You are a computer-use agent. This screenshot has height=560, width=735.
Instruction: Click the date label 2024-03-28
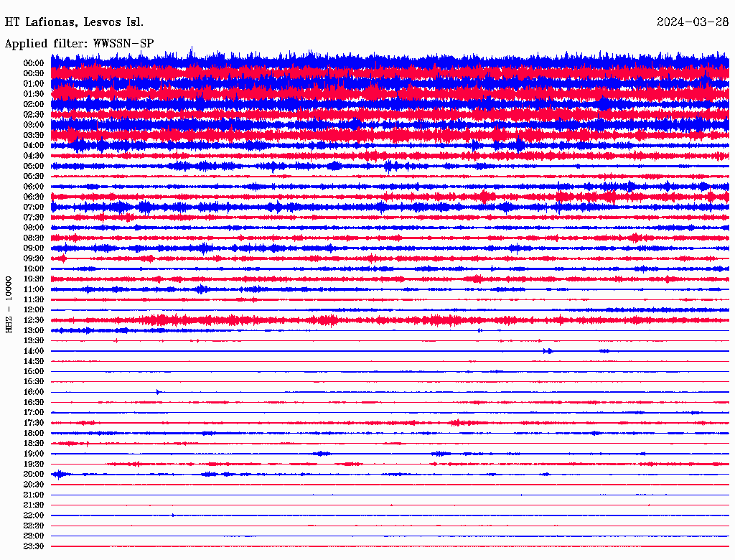pyautogui.click(x=693, y=22)
